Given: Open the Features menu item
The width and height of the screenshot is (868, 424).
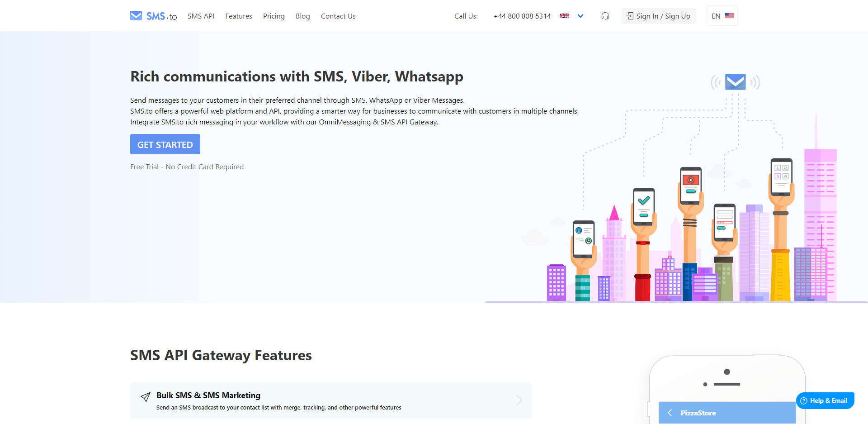Looking at the screenshot, I should (x=239, y=16).
